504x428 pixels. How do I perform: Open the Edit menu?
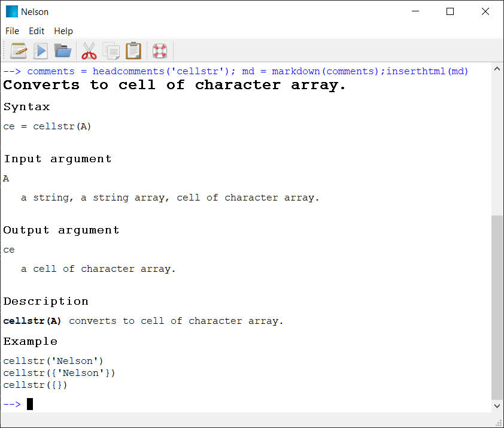coord(37,31)
